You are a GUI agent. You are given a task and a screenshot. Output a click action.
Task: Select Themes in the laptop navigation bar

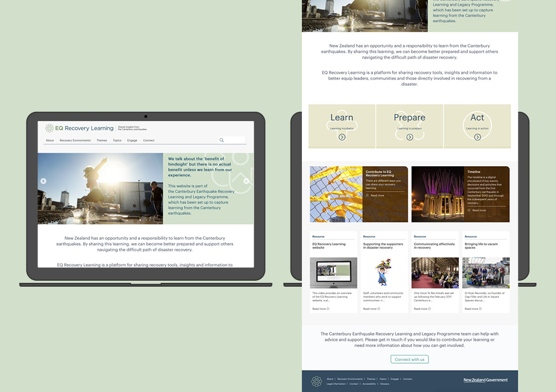pyautogui.click(x=102, y=141)
